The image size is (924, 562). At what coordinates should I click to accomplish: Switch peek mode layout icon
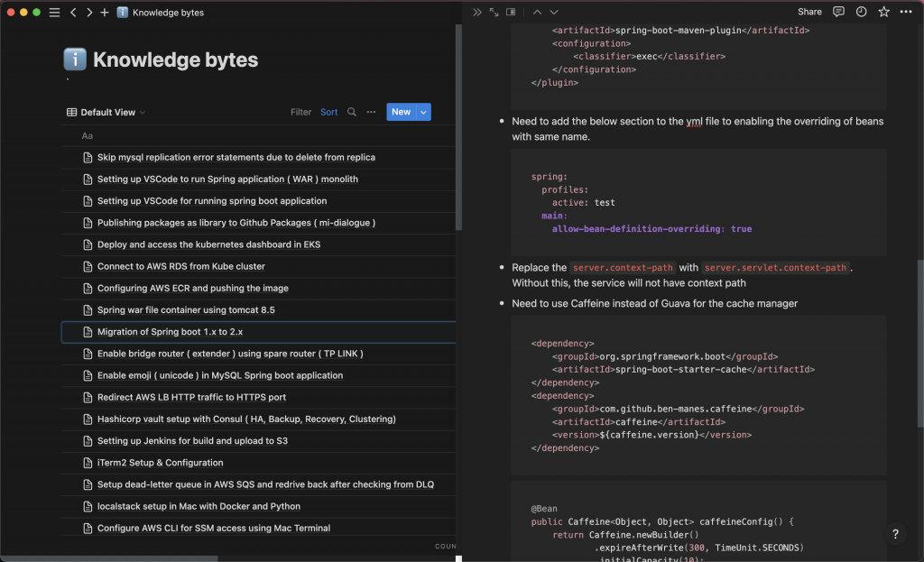coord(511,12)
